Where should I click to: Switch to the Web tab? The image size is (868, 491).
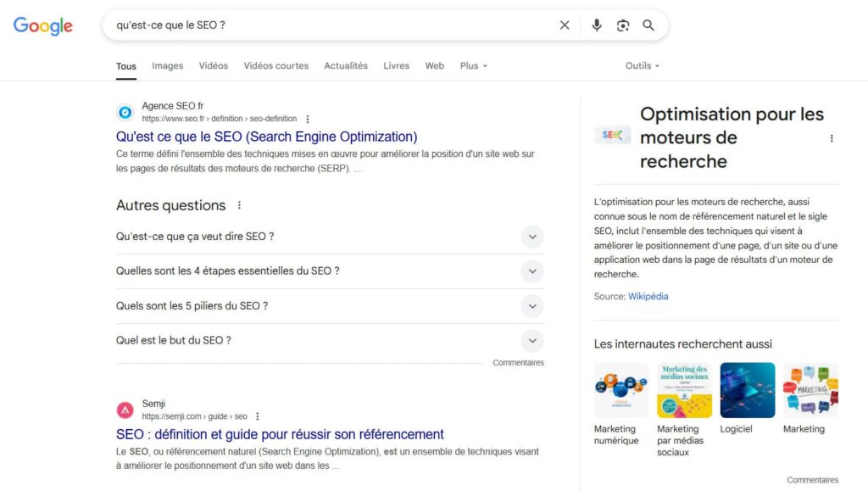point(435,66)
